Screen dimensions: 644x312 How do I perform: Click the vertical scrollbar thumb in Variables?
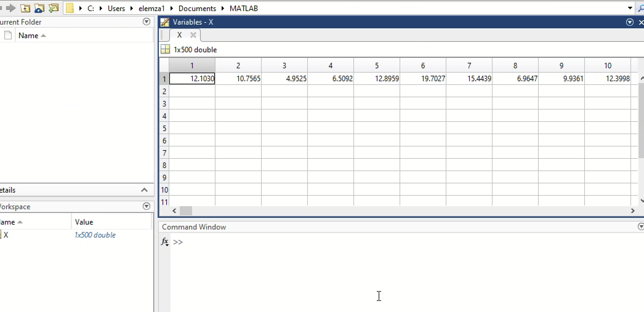coord(642,121)
